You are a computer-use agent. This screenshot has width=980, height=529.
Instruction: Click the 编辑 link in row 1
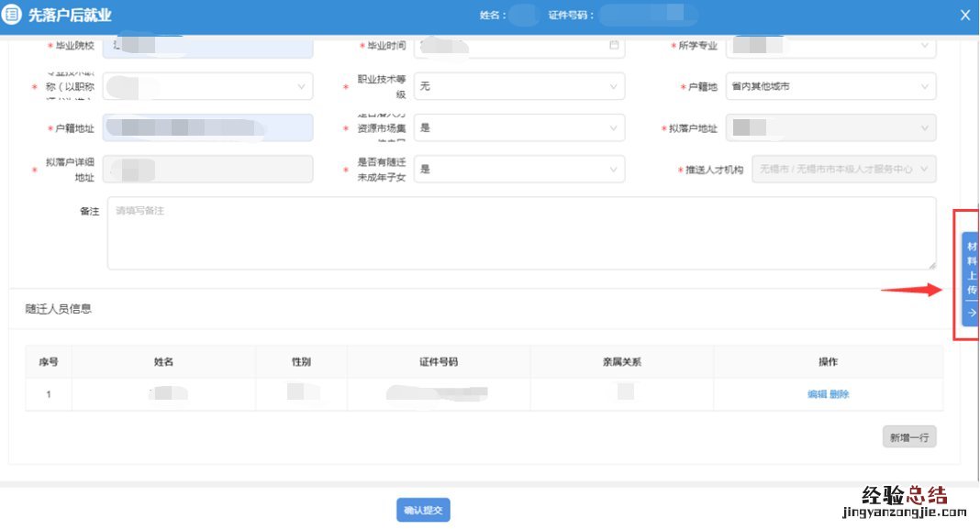point(817,394)
